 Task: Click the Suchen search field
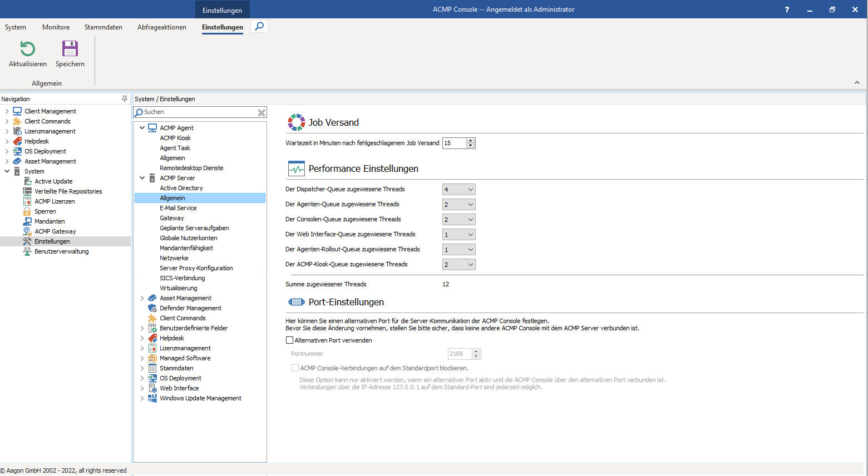[200, 112]
